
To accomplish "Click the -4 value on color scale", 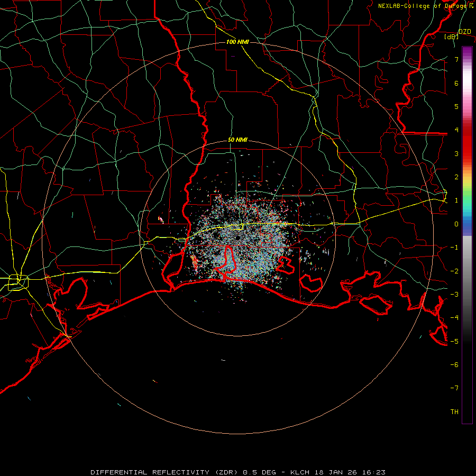I will coord(454,318).
